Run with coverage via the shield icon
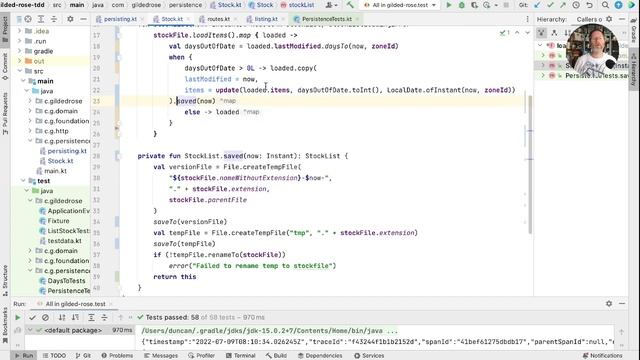Image resolution: width=640 pixels, height=360 pixels. coord(474,5)
